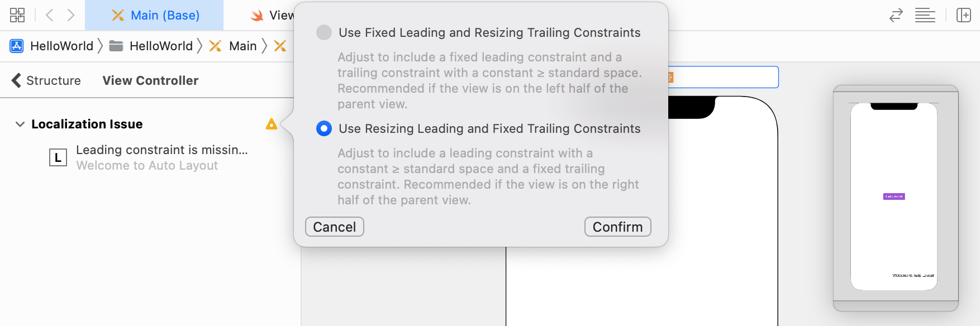Add an editor pane on the right
The width and height of the screenshot is (980, 326).
(964, 15)
